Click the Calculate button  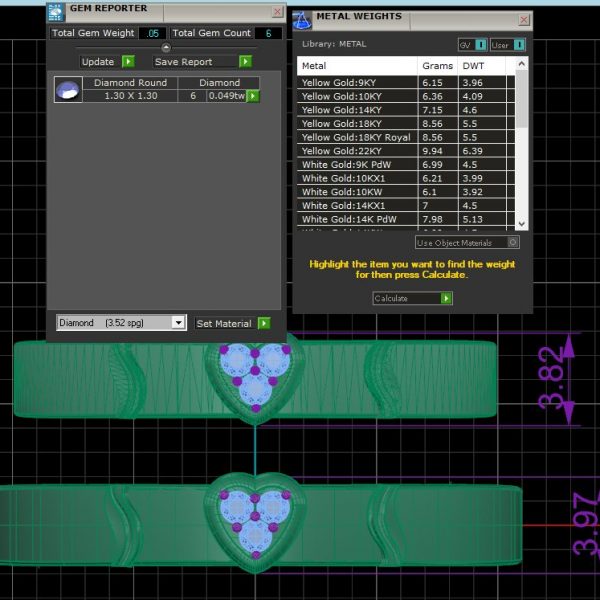point(412,298)
